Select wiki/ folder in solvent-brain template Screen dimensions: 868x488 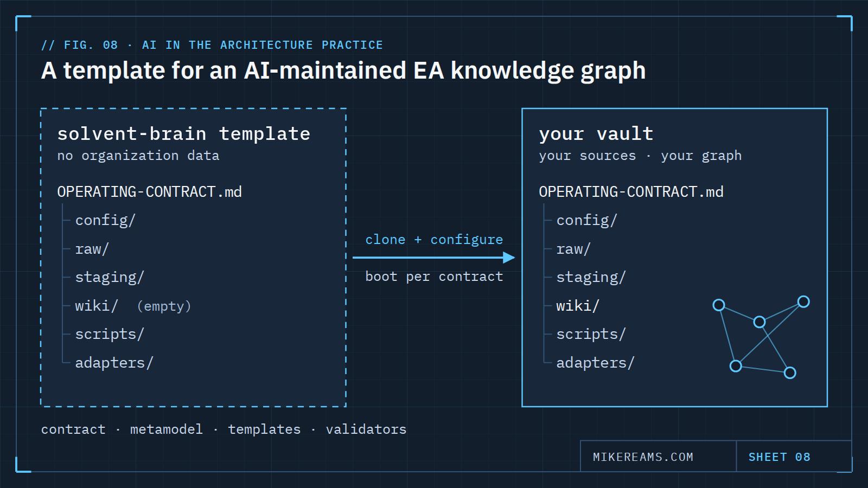click(x=96, y=306)
